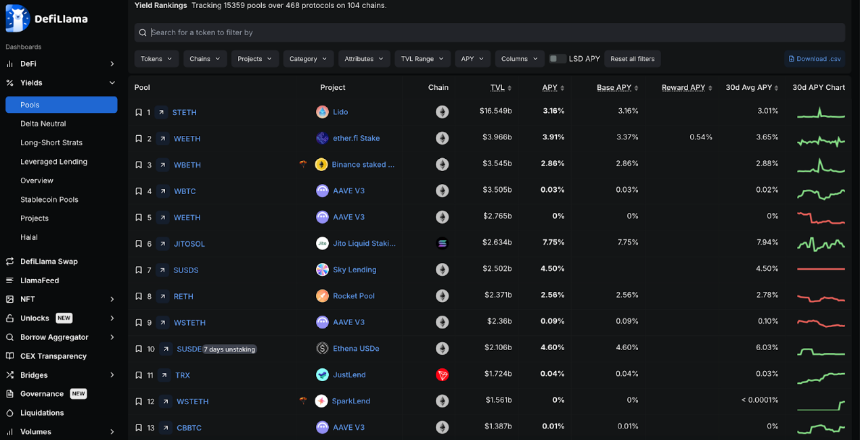Bookmark the JITOSOL pool
Image resolution: width=860 pixels, height=440 pixels.
tap(139, 243)
